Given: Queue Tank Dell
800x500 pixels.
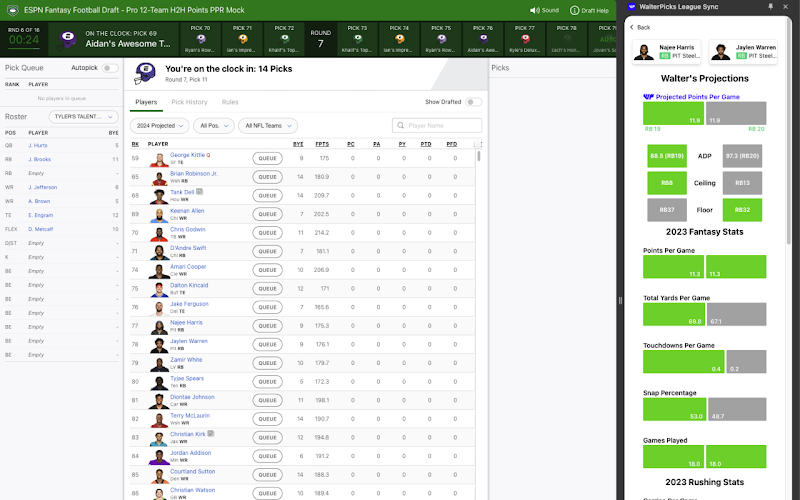Looking at the screenshot, I should (267, 195).
